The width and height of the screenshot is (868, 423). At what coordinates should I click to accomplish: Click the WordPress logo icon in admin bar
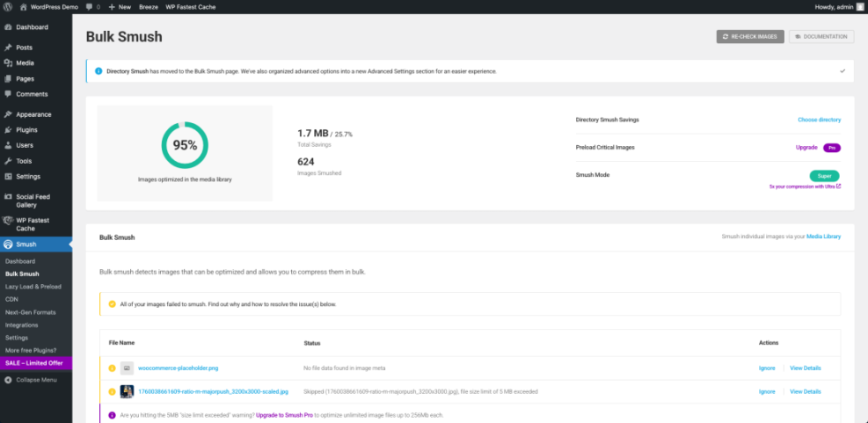(x=8, y=7)
